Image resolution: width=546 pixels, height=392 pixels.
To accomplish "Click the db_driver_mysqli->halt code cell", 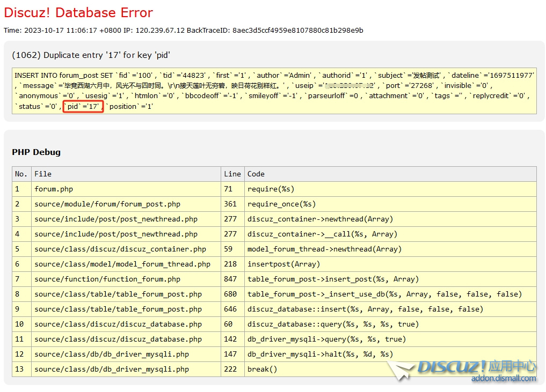I will coord(390,354).
